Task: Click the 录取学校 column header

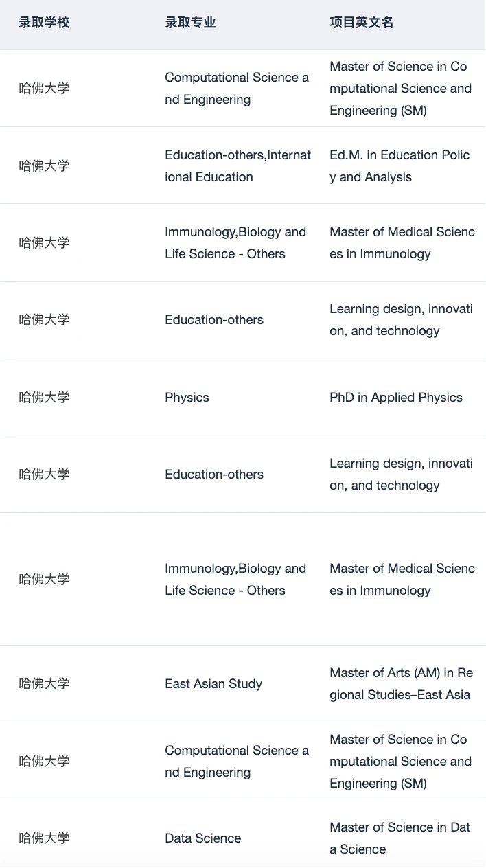Action: [44, 23]
